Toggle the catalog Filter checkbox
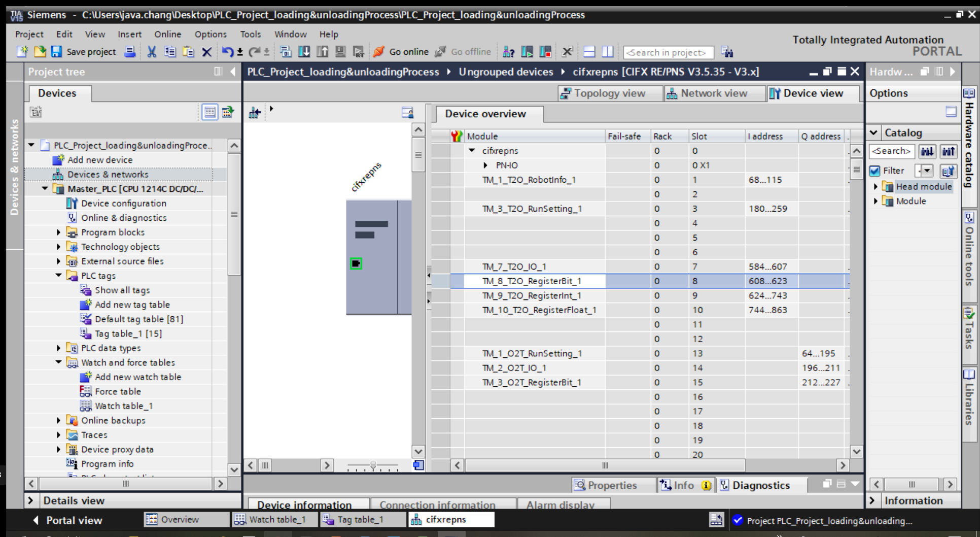This screenshot has height=537, width=980. tap(874, 171)
